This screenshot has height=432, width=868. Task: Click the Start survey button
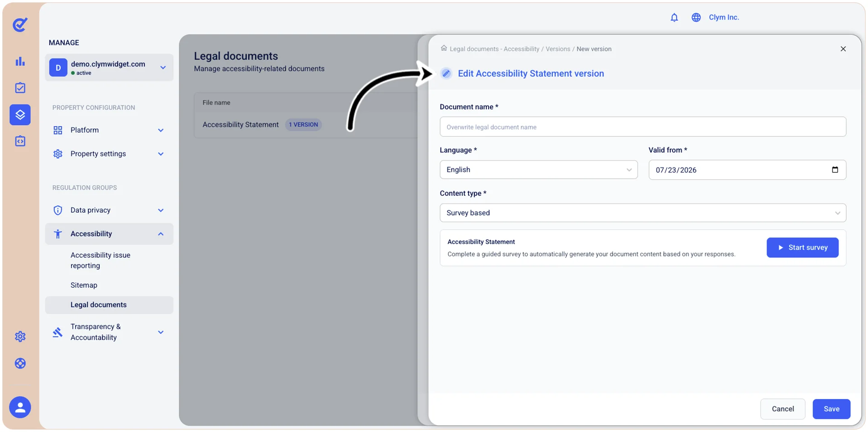pos(802,247)
